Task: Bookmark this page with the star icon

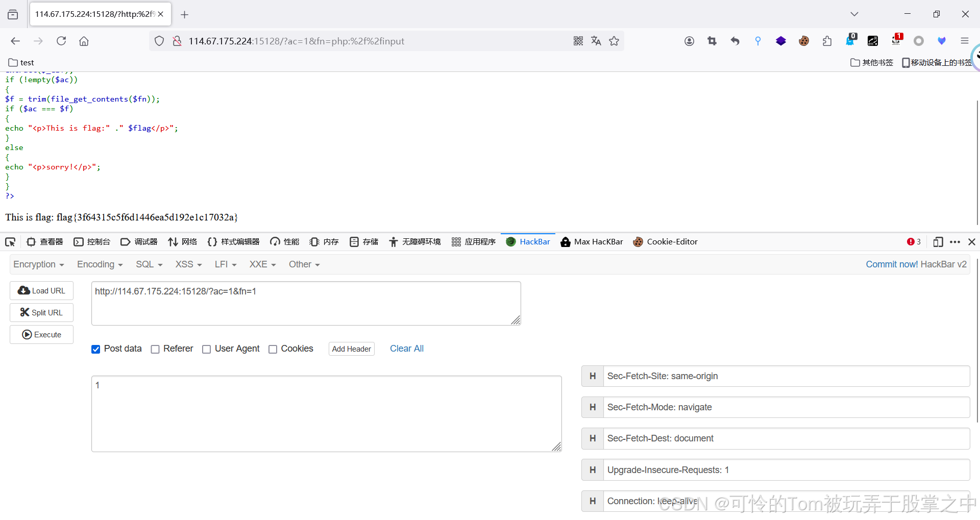Action: (x=614, y=41)
